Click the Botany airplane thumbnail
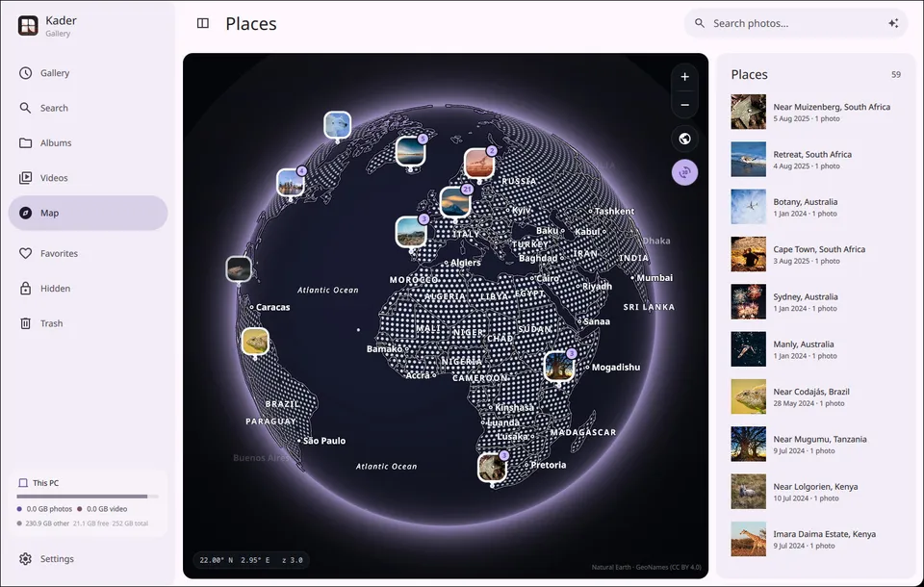Image resolution: width=924 pixels, height=587 pixels. point(749,207)
